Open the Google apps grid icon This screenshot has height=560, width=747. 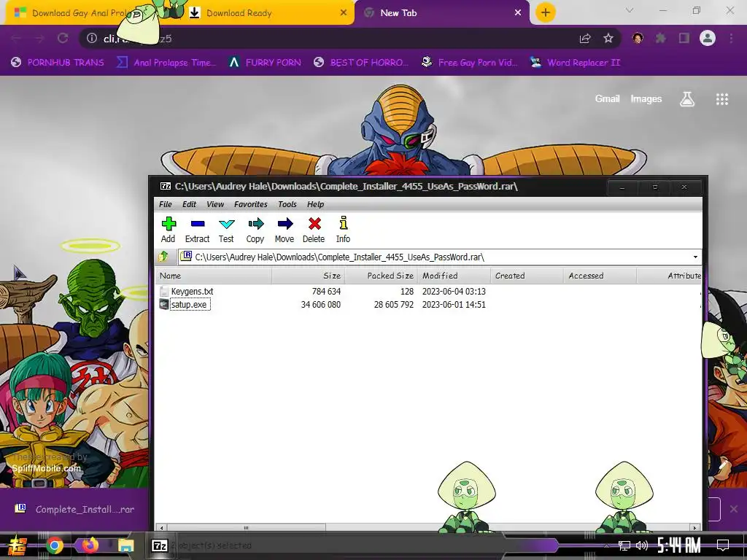[722, 99]
